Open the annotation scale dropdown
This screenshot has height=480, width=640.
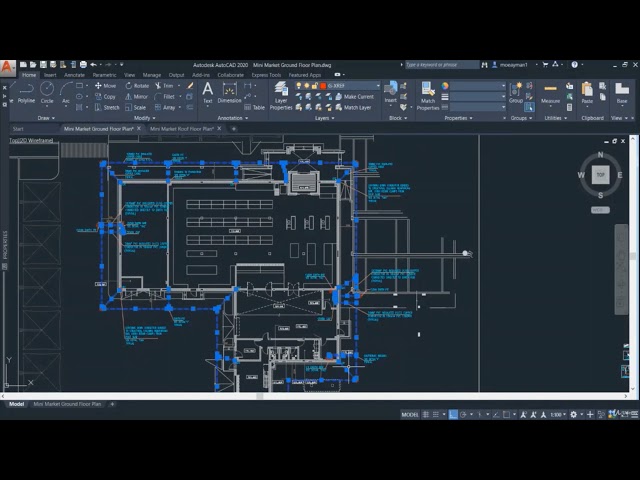557,414
